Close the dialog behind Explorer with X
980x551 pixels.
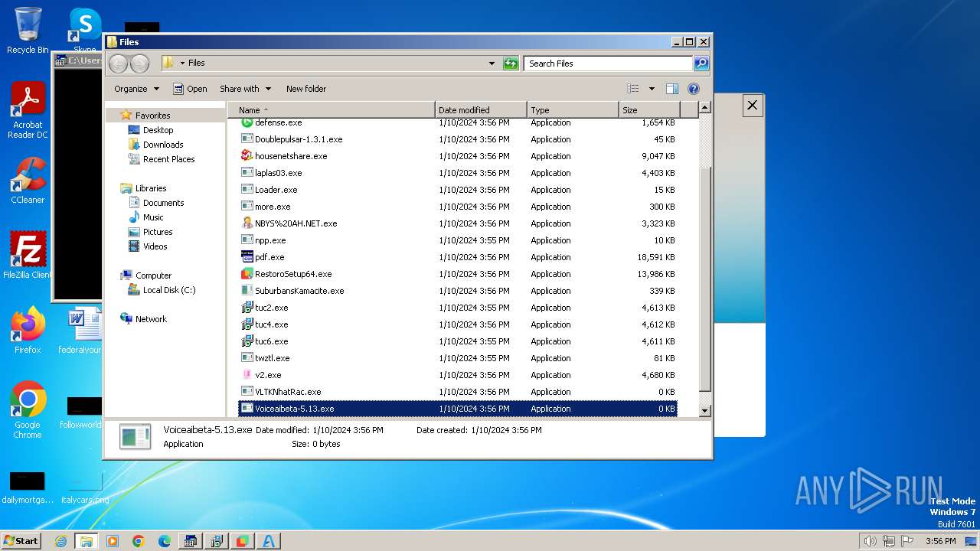click(x=753, y=106)
